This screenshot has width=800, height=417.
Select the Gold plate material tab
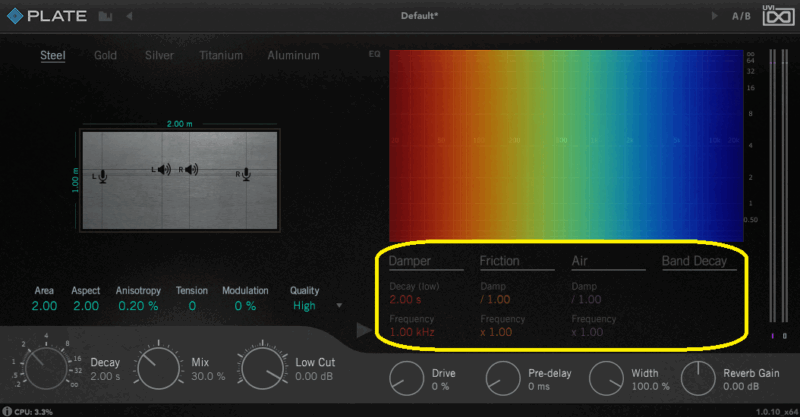pos(105,56)
